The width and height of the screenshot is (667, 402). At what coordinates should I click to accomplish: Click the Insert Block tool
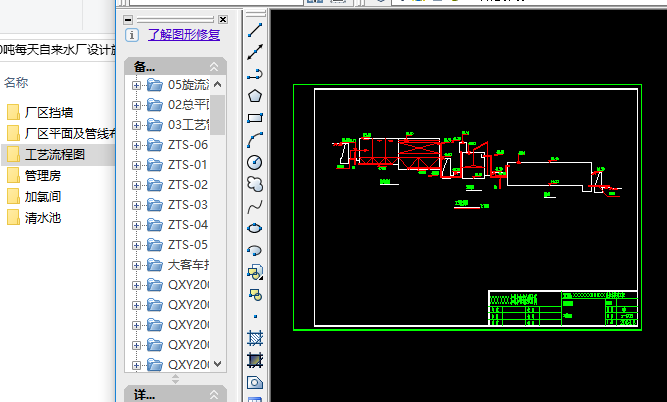pos(255,272)
